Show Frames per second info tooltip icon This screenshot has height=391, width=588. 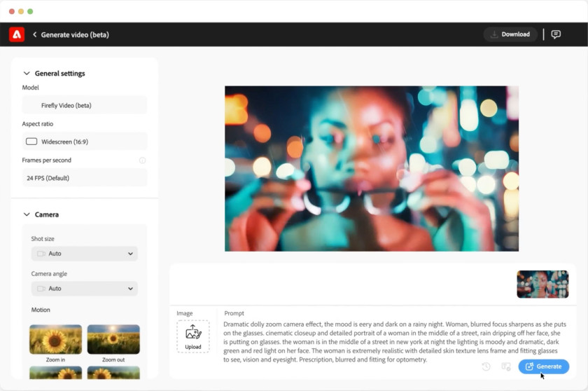(143, 160)
